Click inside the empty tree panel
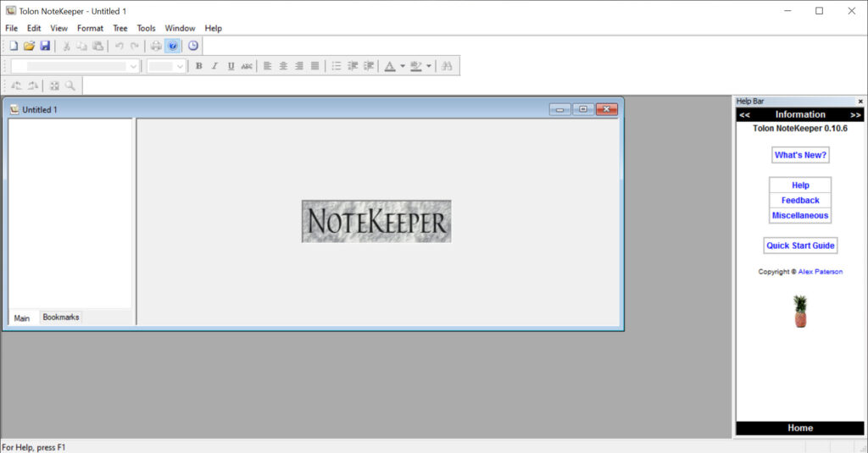Screen dimensions: 868x453 [70, 213]
